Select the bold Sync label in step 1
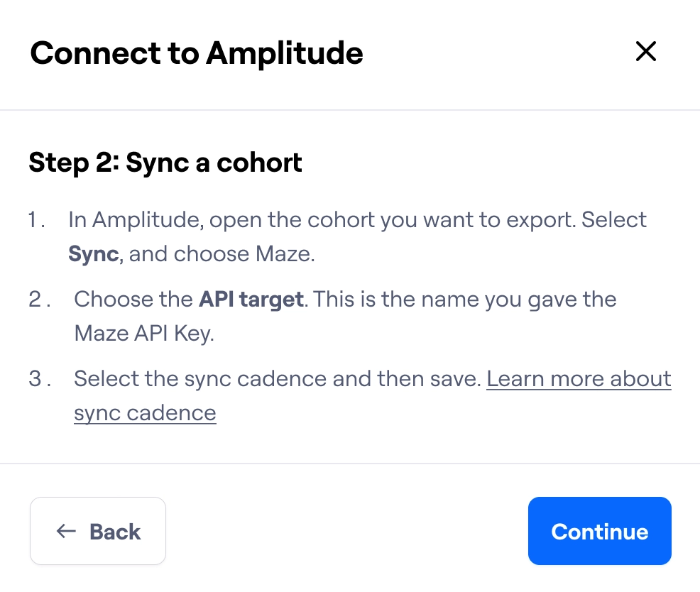 (x=92, y=253)
